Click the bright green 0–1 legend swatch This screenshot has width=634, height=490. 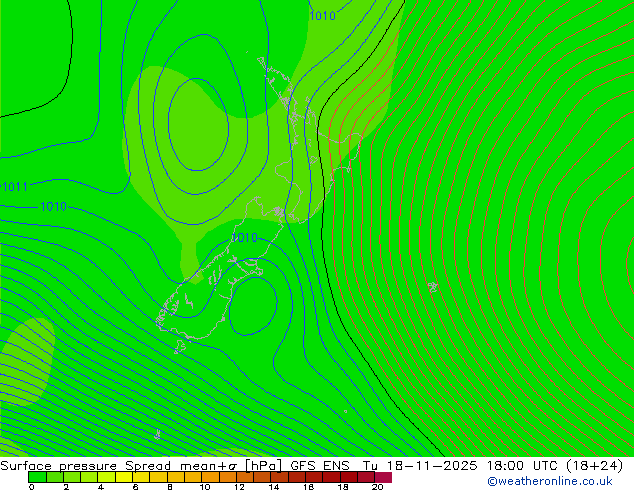click(37, 477)
